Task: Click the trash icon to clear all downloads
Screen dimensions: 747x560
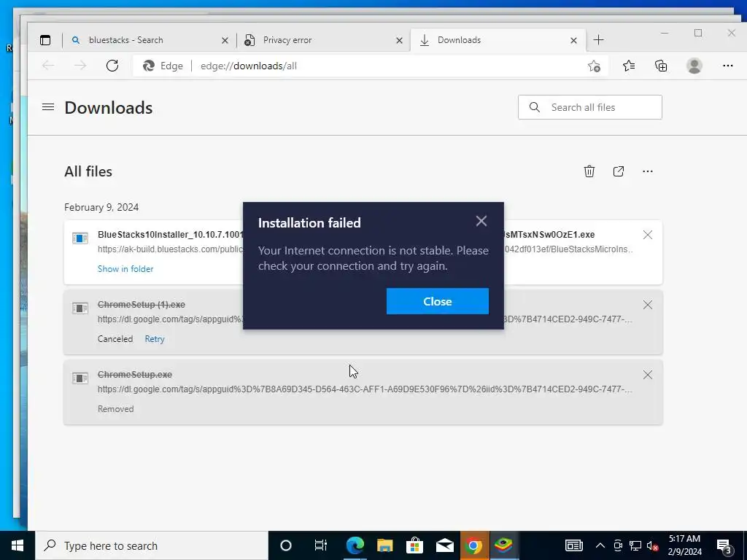Action: [x=589, y=171]
